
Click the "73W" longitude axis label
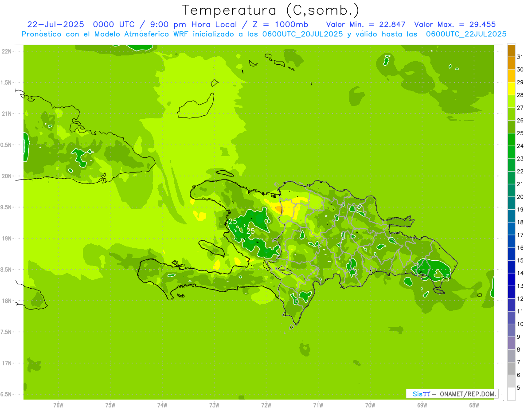pos(214,405)
